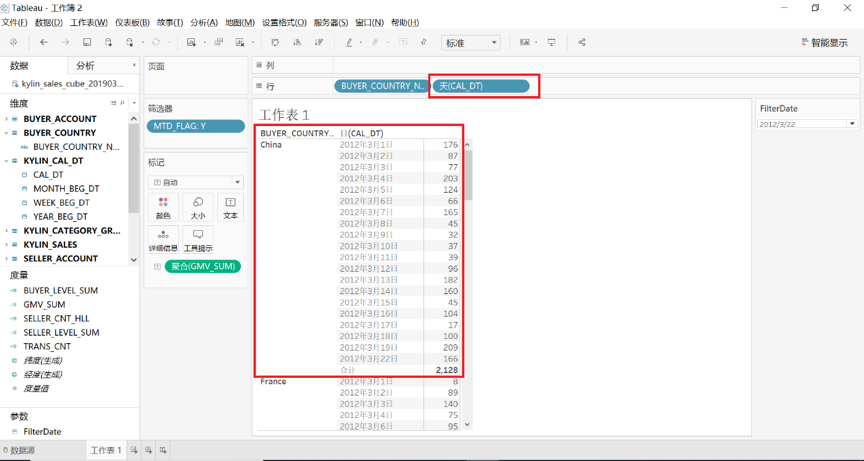Click the 工具提示 tooltip mark button
This screenshot has width=864, height=461.
[198, 240]
